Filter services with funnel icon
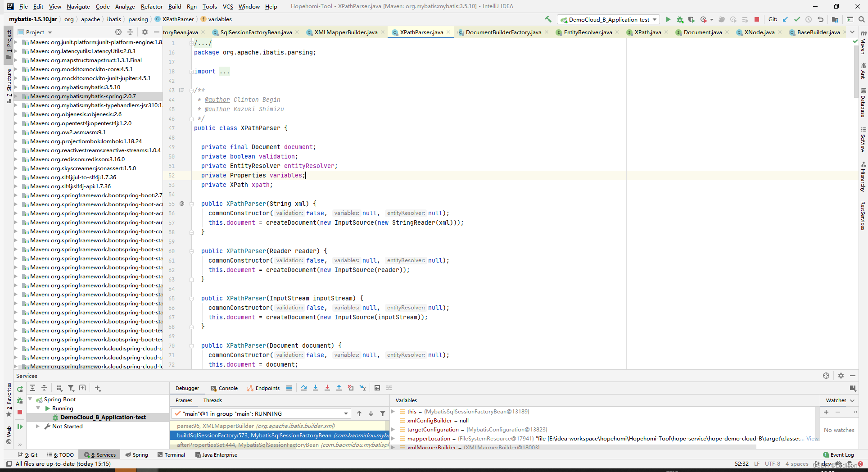 coord(71,388)
